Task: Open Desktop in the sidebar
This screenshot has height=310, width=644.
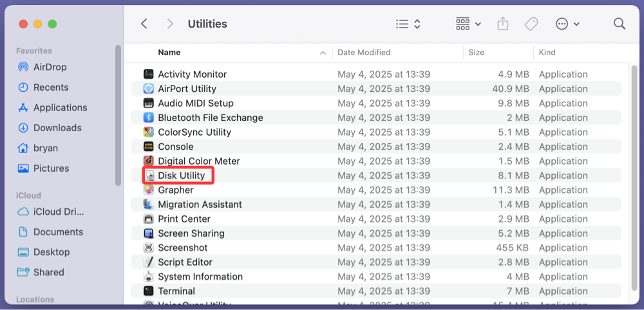Action: pos(44,252)
